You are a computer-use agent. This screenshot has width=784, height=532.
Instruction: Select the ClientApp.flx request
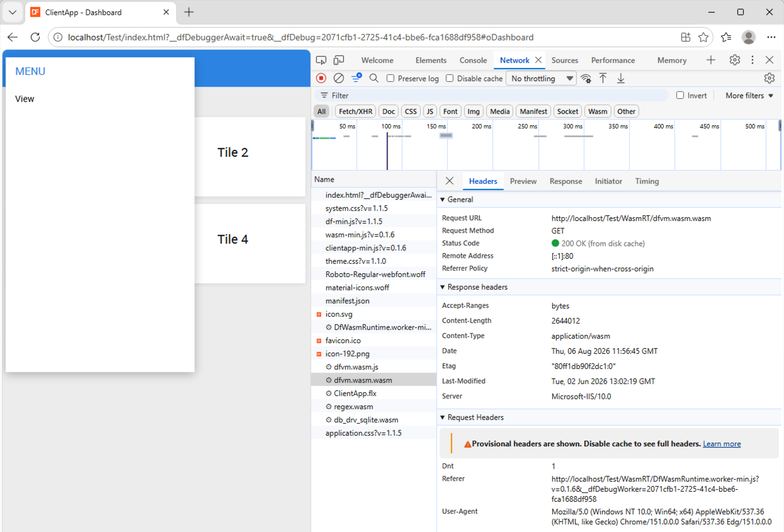pos(374,393)
